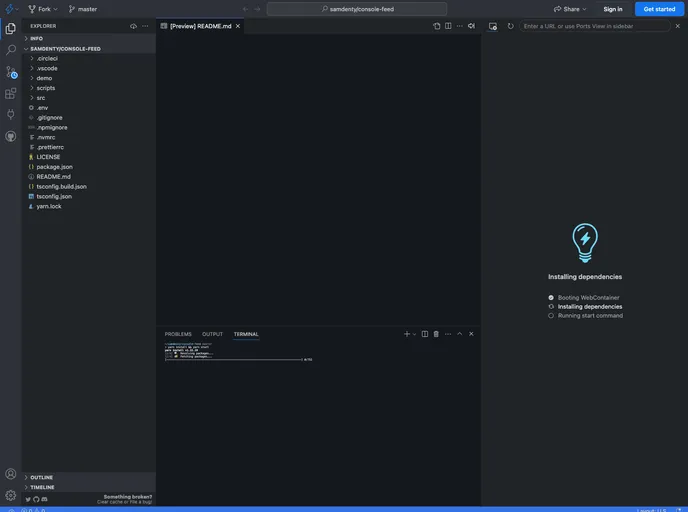
Task: Open the Manage gear icon
Action: (x=11, y=495)
